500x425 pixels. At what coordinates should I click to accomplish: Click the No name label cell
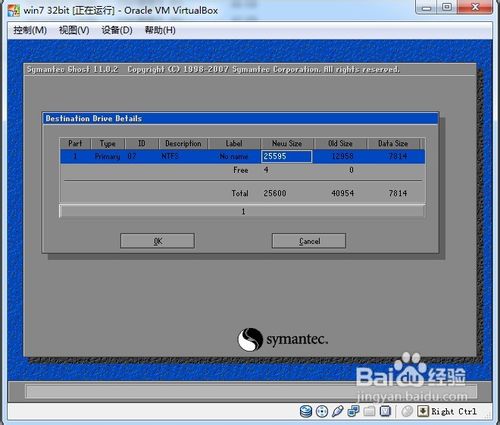click(234, 156)
